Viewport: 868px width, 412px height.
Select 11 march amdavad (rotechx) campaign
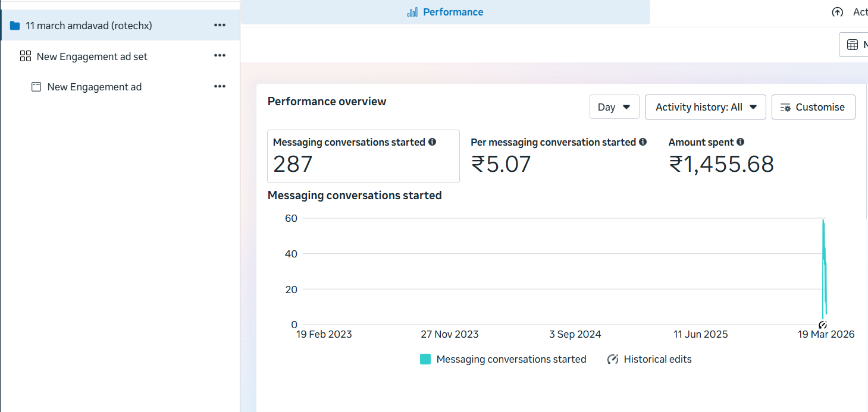tap(120, 25)
